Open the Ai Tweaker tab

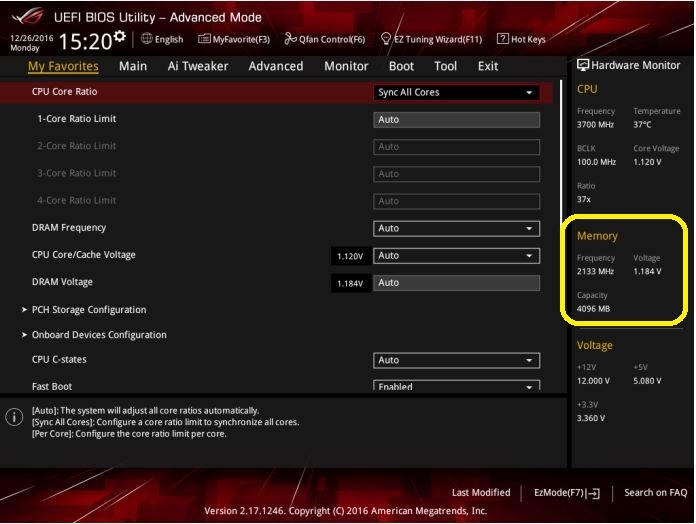click(198, 66)
